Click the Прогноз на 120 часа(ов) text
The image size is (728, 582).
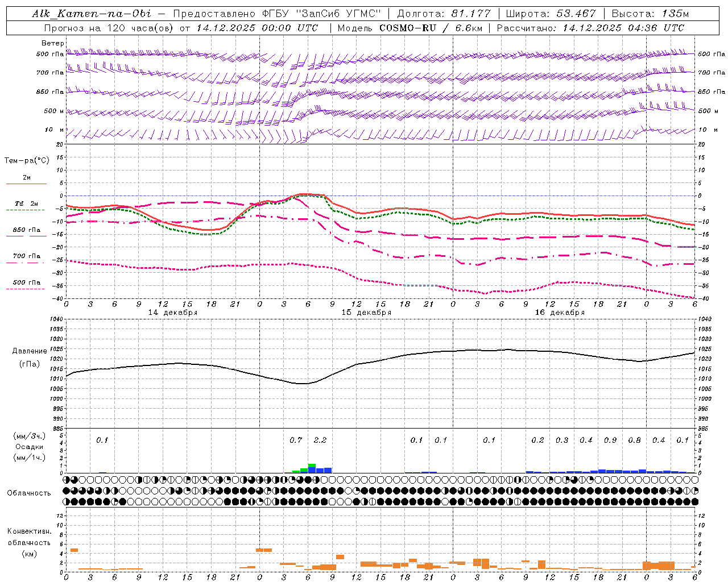[x=109, y=28]
